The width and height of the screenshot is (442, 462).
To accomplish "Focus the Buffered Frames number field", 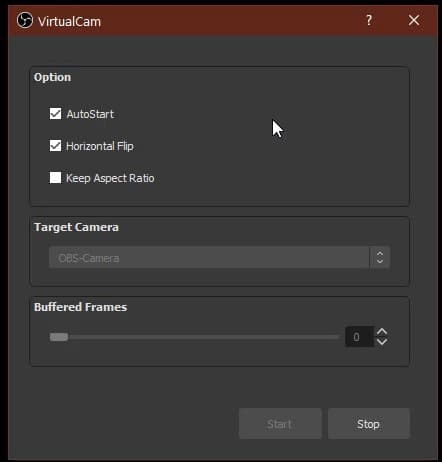I will tap(359, 337).
